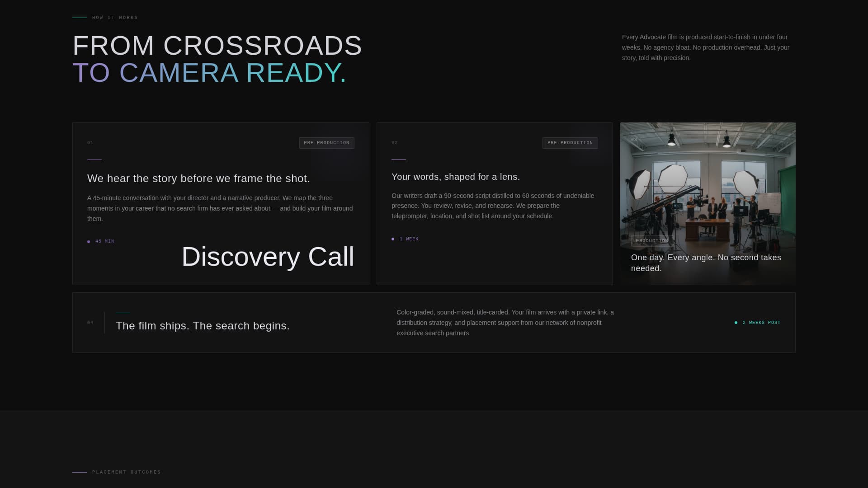868x488 pixels.
Task: Click heading 'We hear the story before we frame the shot.'
Action: coord(198,178)
